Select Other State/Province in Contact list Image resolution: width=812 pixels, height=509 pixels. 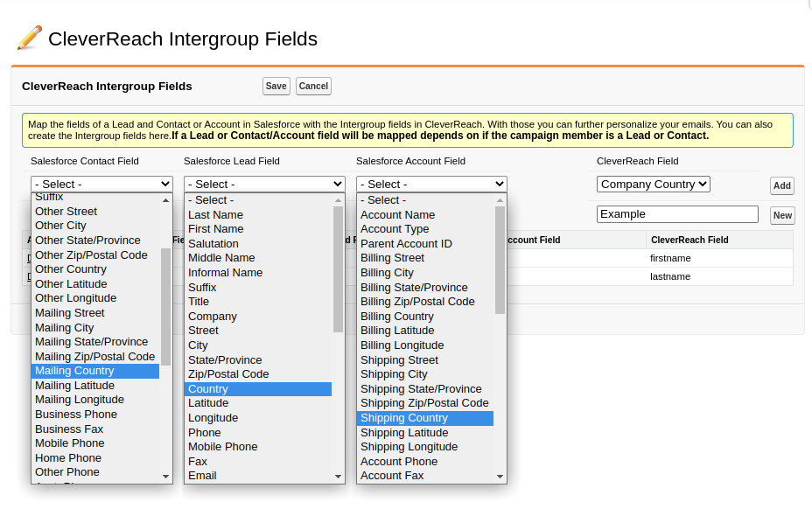pyautogui.click(x=95, y=241)
